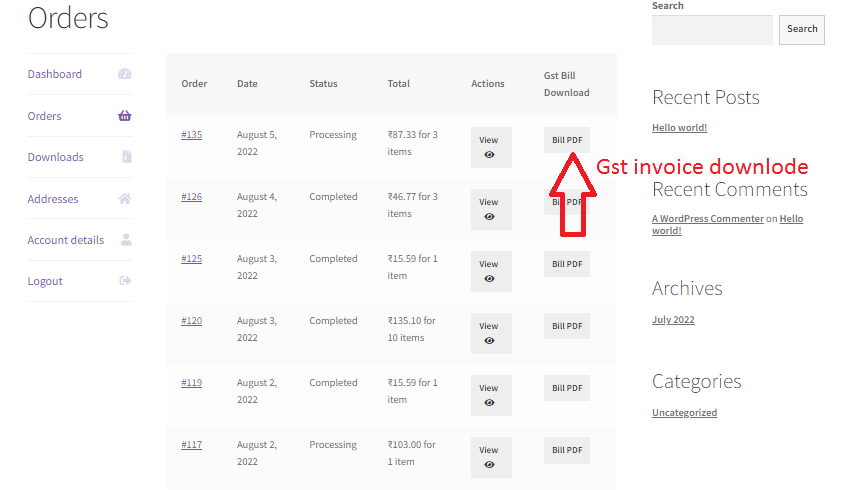Click the eye icon for order #126

coord(489,217)
